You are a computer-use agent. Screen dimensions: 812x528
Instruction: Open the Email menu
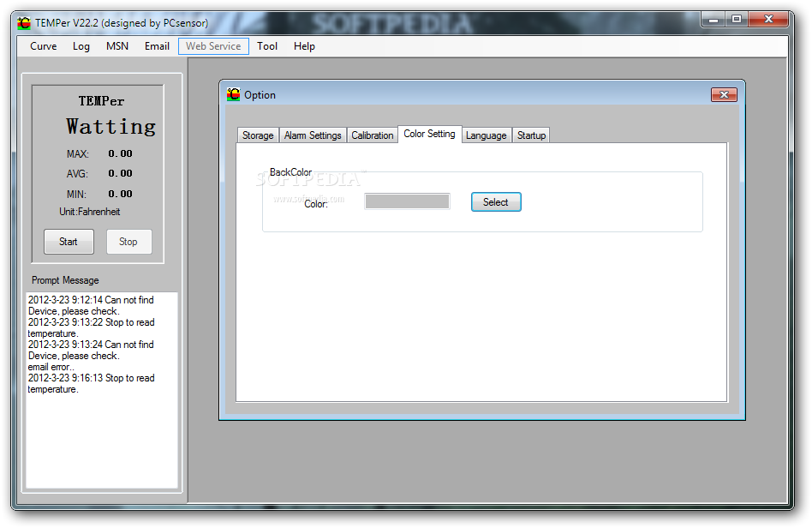pos(157,46)
